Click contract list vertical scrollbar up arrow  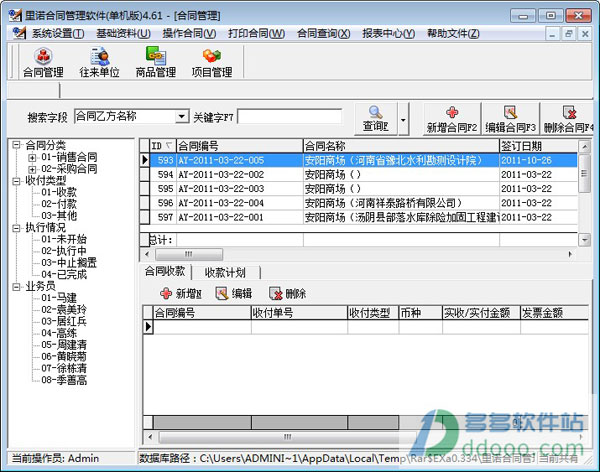(x=584, y=146)
